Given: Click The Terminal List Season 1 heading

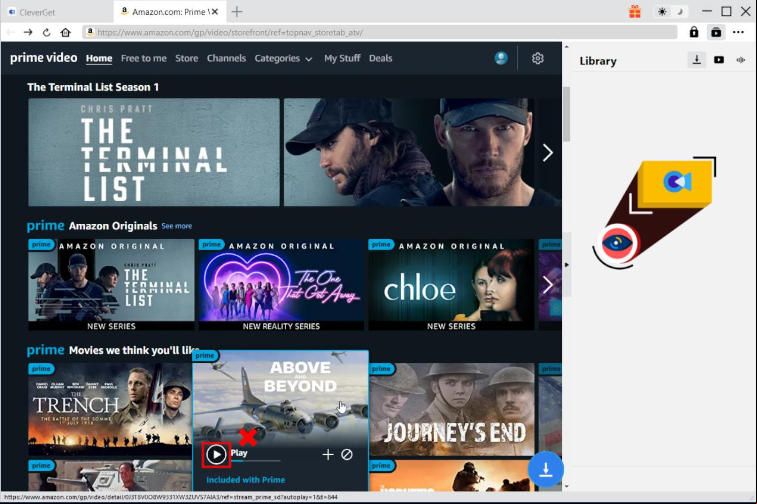Looking at the screenshot, I should pos(93,87).
